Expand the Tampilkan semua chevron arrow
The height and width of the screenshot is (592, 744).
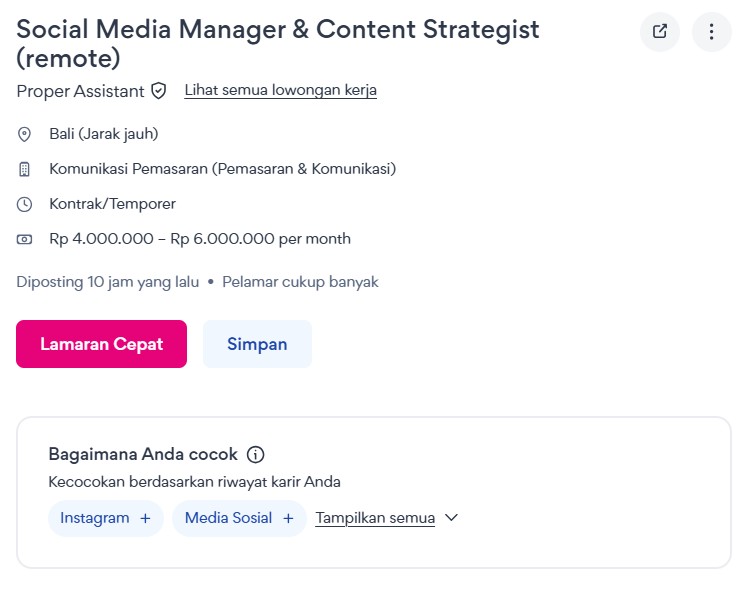click(451, 518)
